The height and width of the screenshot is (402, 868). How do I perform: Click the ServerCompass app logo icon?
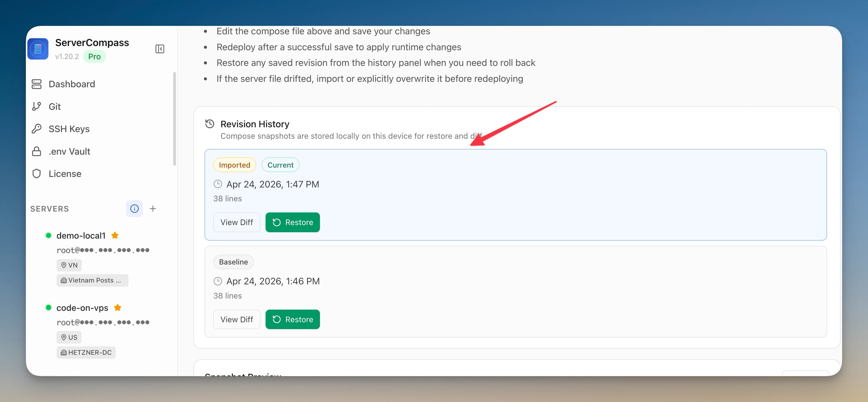tap(38, 49)
